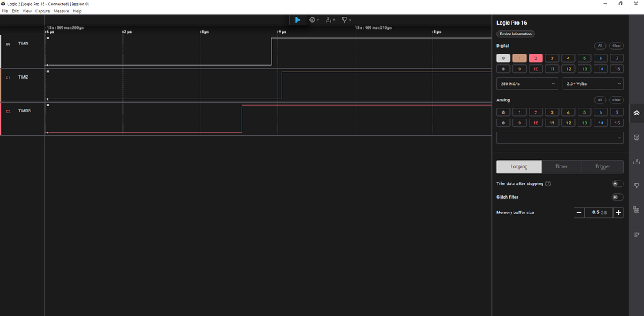This screenshot has width=644, height=316.
Task: Click the D1 channel color tag
Action: coord(8,77)
